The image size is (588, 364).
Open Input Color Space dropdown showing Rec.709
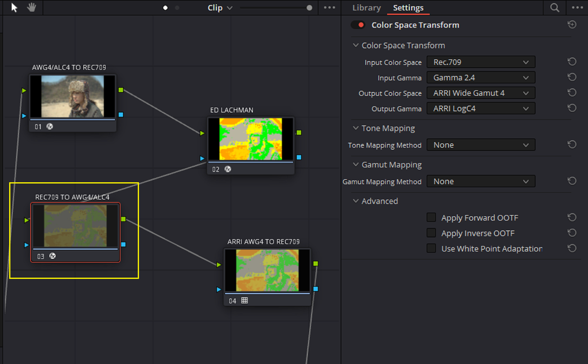coord(481,62)
